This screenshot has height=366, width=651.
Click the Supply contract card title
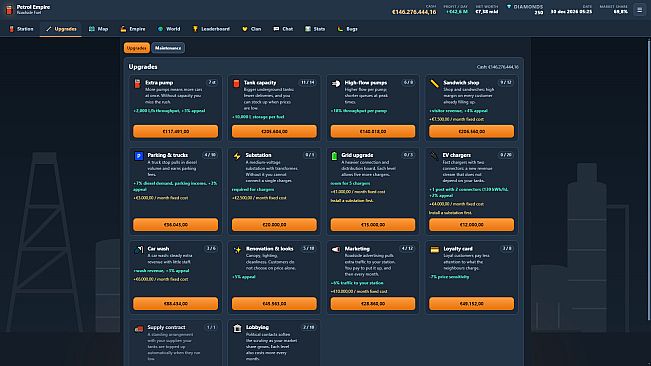pos(166,327)
